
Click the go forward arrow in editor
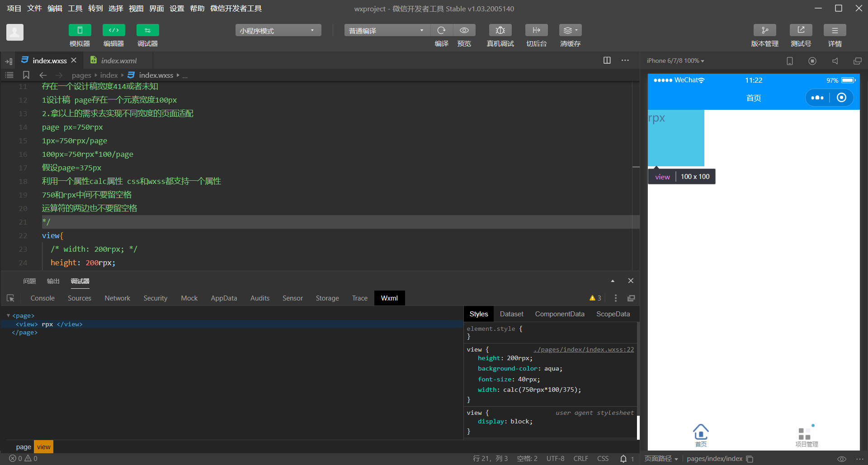[x=59, y=75]
